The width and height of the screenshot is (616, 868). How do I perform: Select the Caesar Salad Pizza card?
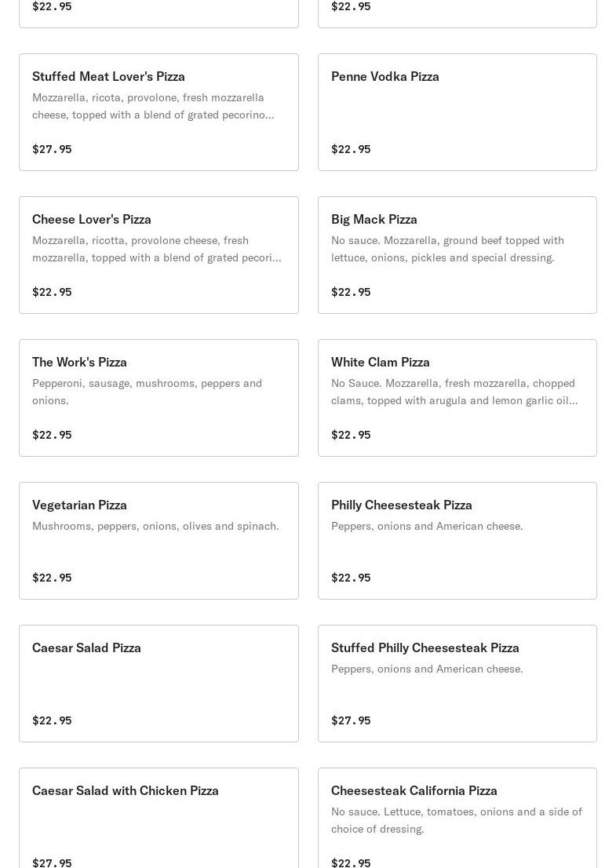[x=159, y=683]
